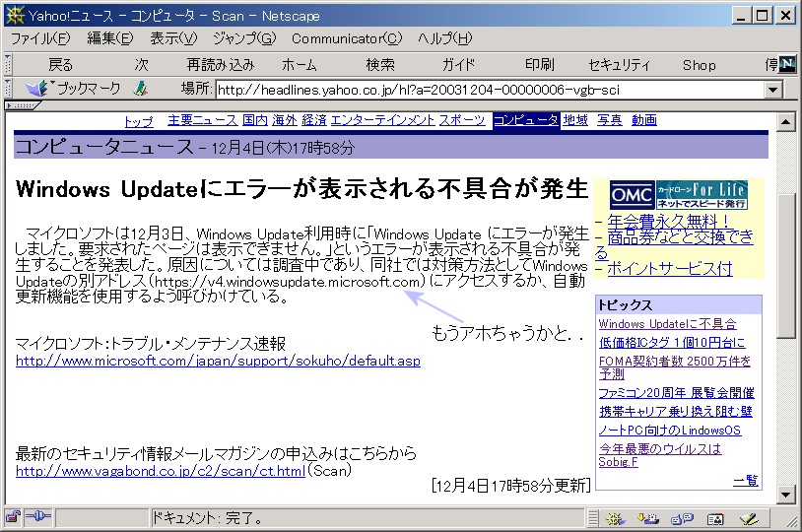Open the 経済 news link
This screenshot has height=532, width=802.
tap(314, 121)
